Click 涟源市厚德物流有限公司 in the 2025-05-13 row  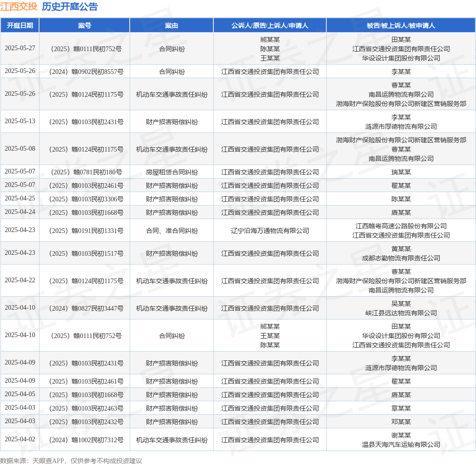[401, 126]
